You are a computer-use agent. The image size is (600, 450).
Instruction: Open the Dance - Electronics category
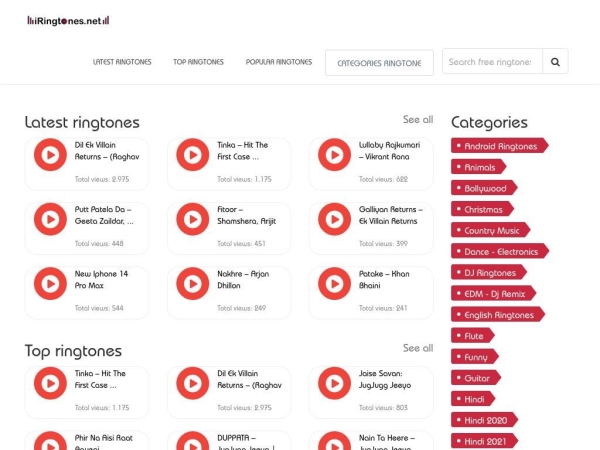(x=501, y=251)
